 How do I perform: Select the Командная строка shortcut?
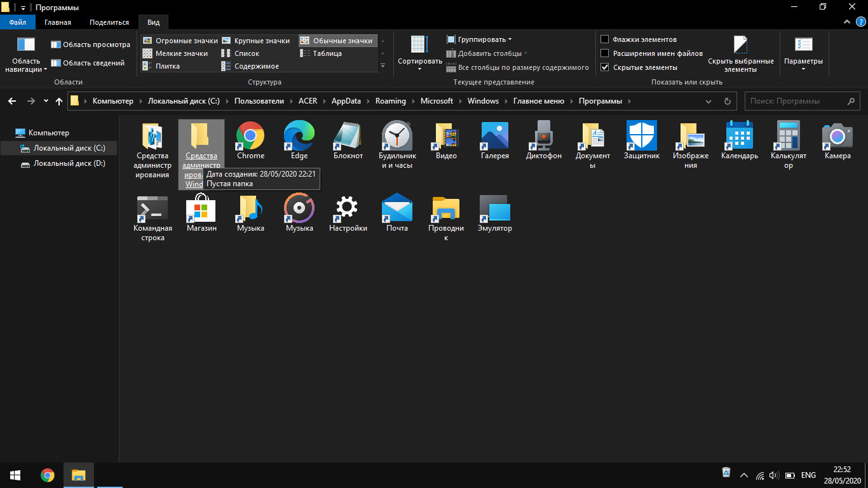[x=153, y=218]
